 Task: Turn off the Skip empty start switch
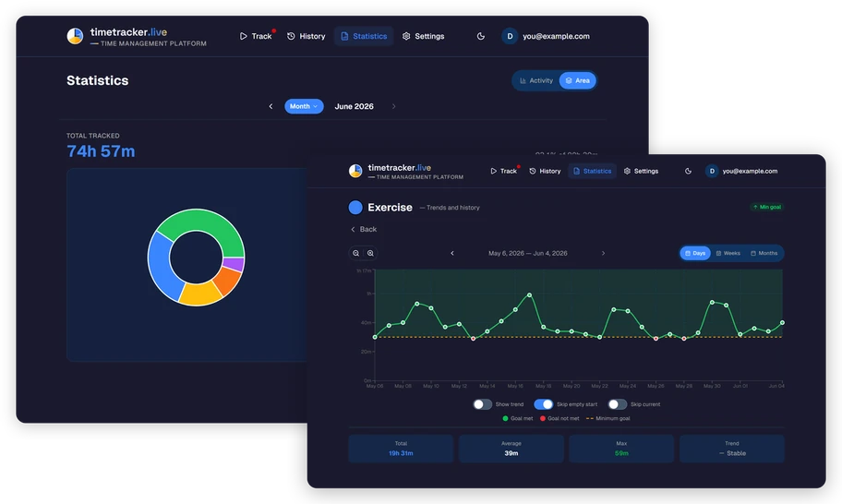coord(544,404)
